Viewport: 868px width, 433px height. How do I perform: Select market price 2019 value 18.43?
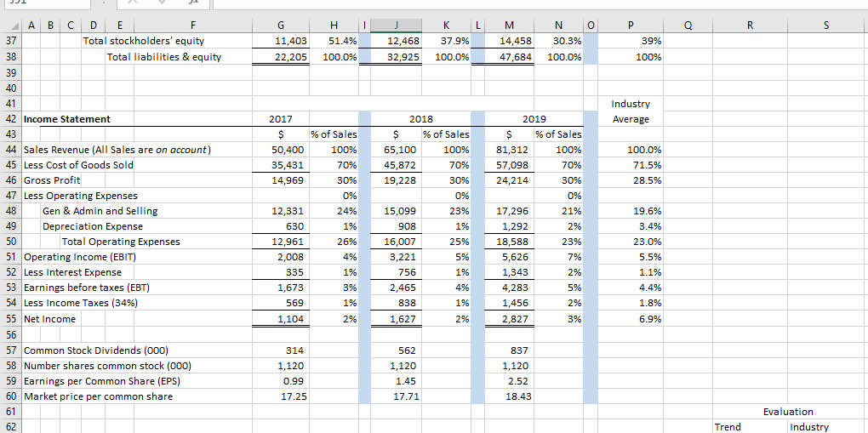tap(519, 396)
